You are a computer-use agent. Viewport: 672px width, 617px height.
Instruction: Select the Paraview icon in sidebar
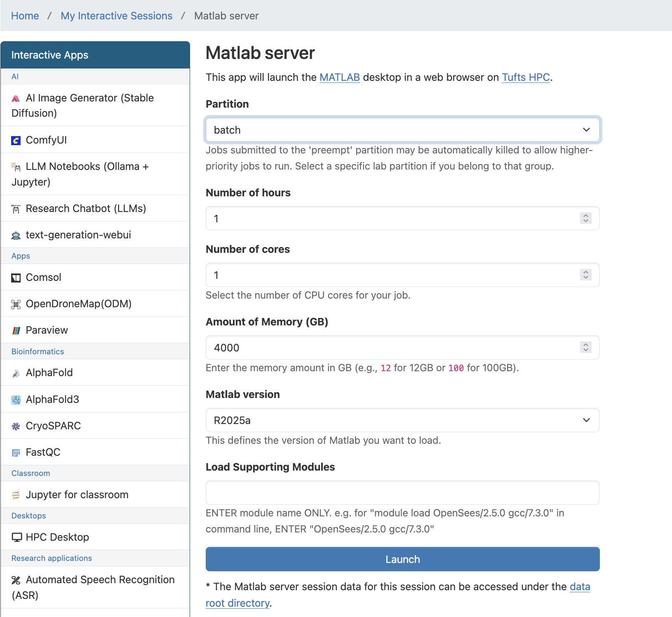click(x=16, y=330)
